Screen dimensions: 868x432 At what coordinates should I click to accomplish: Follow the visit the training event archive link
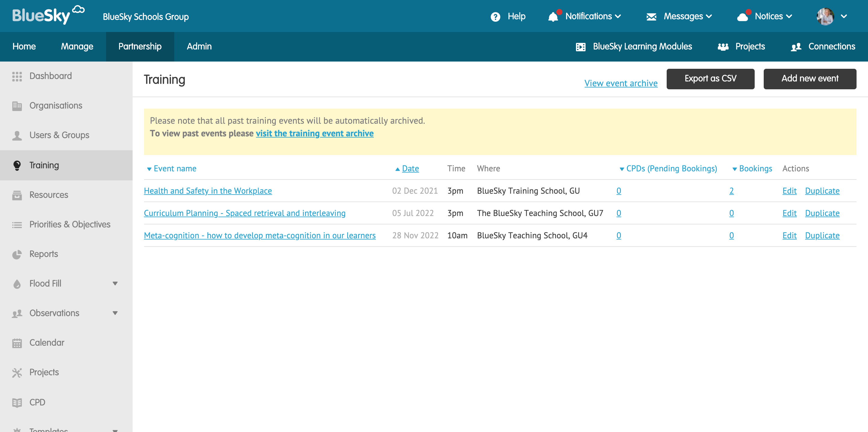click(314, 134)
